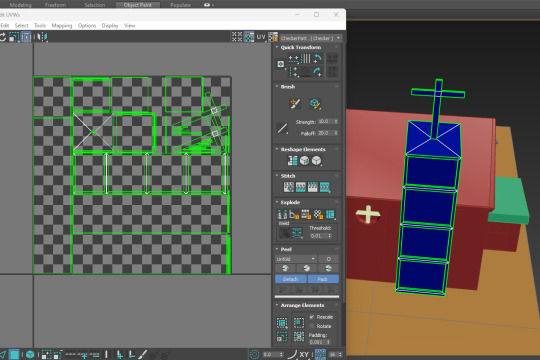Open the CheckerPattern texture dropdown
Viewport: 540px width, 360px height.
(x=310, y=38)
